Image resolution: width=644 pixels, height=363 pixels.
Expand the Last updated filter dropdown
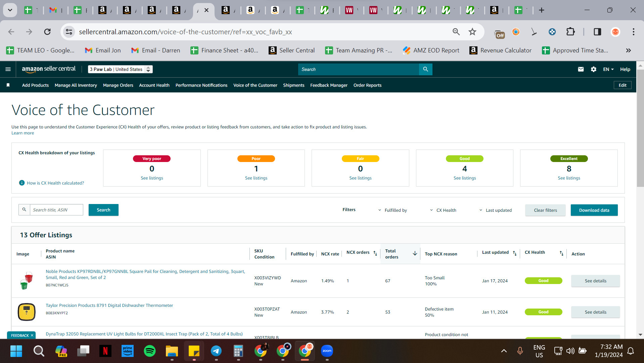click(x=496, y=210)
